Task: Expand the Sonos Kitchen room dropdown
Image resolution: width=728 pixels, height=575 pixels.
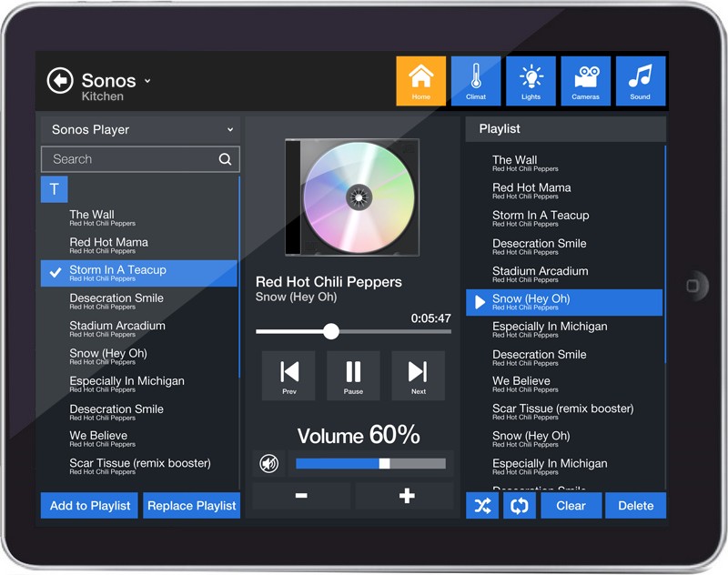Action: pyautogui.click(x=147, y=81)
